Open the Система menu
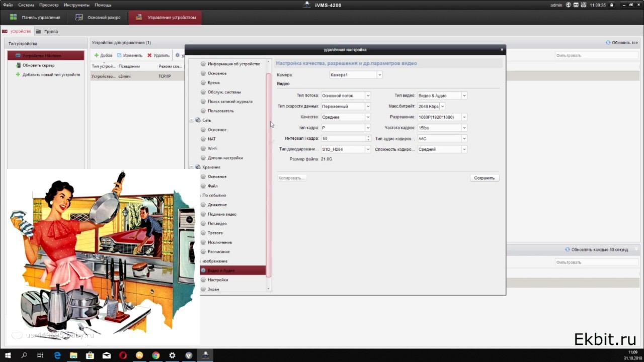Viewport: 644px width, 362px height. point(26,5)
